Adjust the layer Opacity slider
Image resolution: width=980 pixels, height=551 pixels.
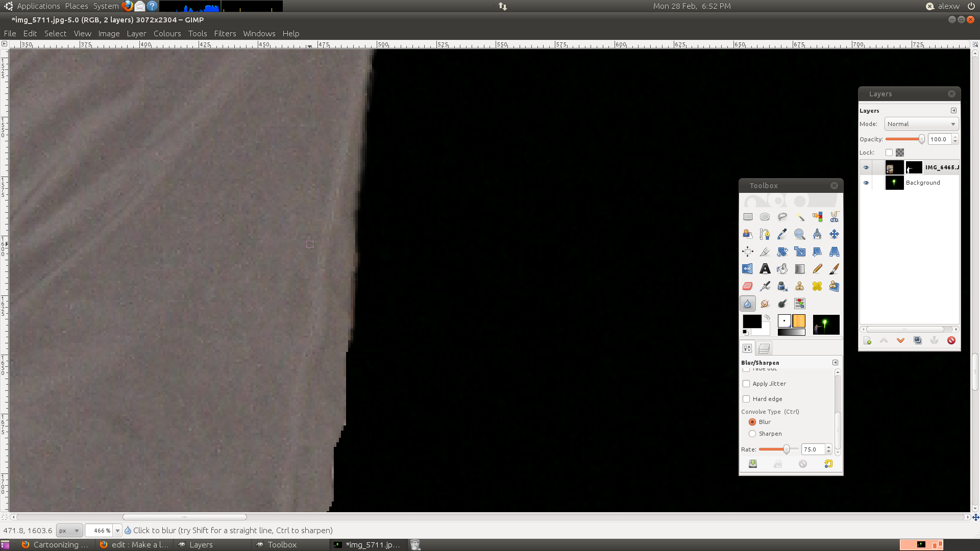coord(904,139)
